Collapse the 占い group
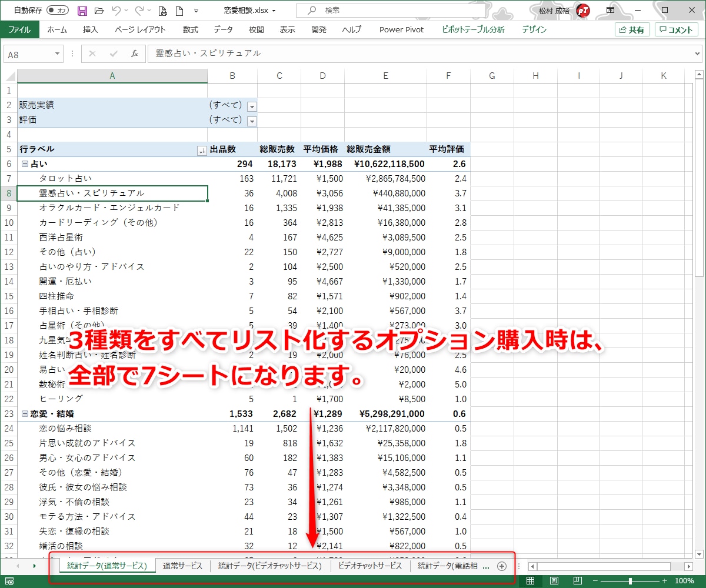Image resolution: width=706 pixels, height=588 pixels. tap(25, 164)
